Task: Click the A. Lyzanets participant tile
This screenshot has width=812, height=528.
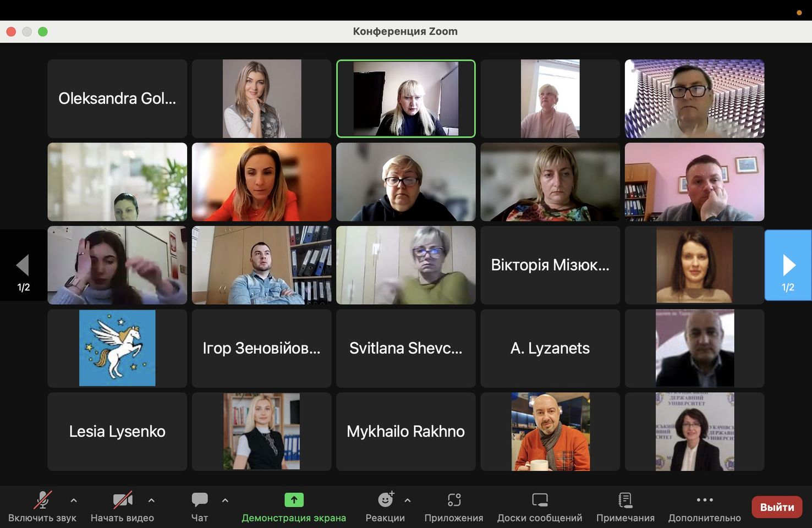Action: coord(550,348)
